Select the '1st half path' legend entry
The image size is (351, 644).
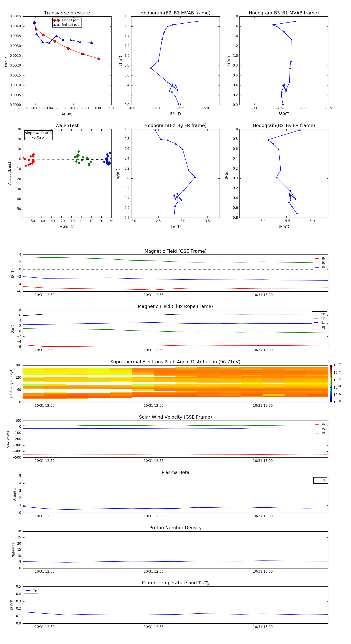click(x=67, y=20)
